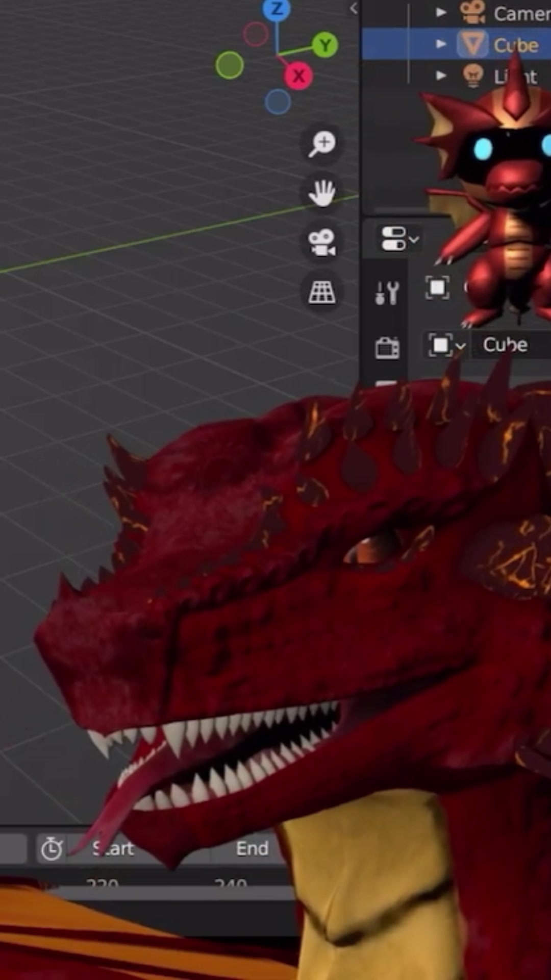Screen dimensions: 551x980
Task: Toggle the camera view icon
Action: click(322, 242)
